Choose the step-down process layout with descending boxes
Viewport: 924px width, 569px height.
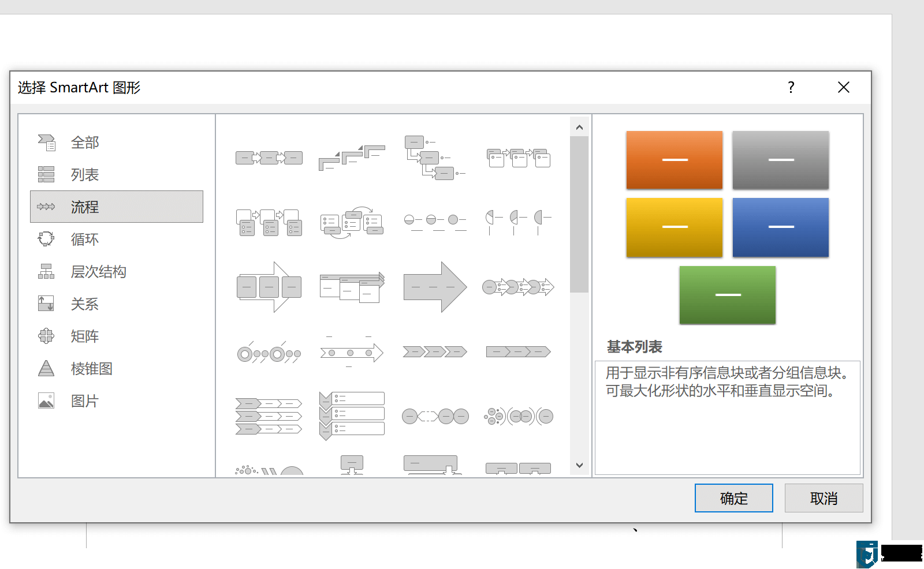[x=435, y=158]
